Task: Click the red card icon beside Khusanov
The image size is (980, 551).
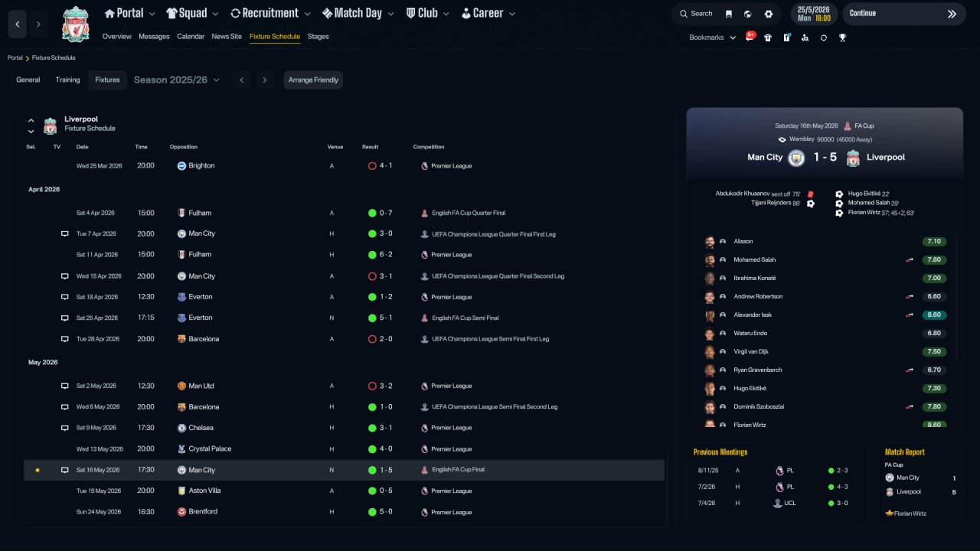Action: [810, 194]
